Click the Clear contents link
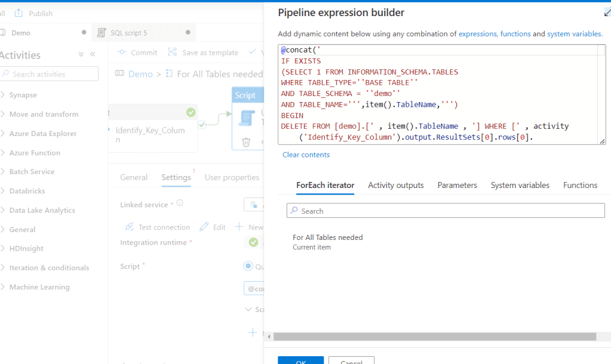The width and height of the screenshot is (611, 364). [306, 155]
